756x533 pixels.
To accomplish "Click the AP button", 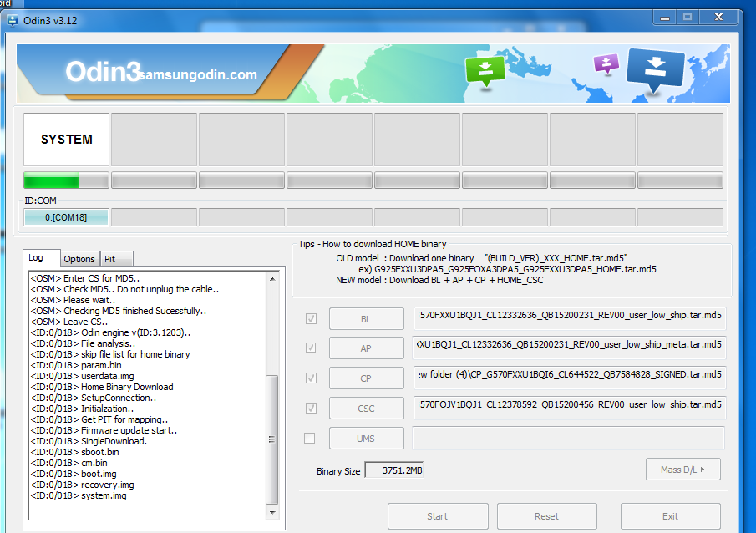I will 367,348.
